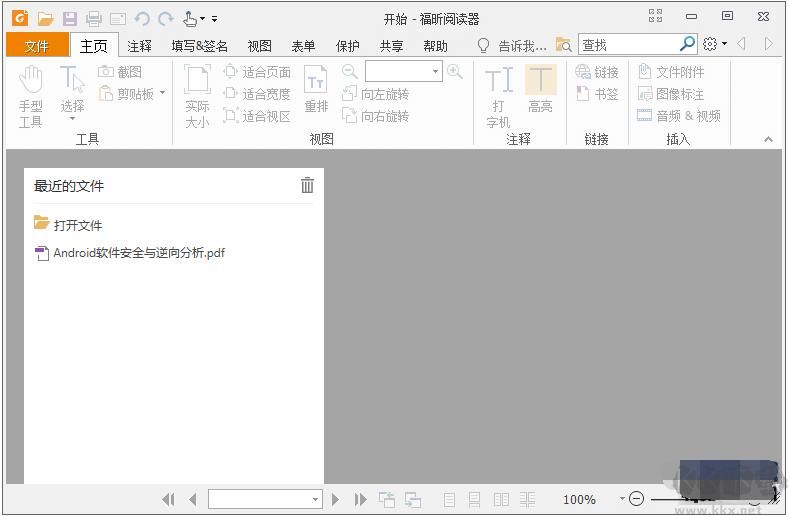This screenshot has width=789, height=517.
Task: Open customize quick access toolbar arrow
Action: [214, 19]
